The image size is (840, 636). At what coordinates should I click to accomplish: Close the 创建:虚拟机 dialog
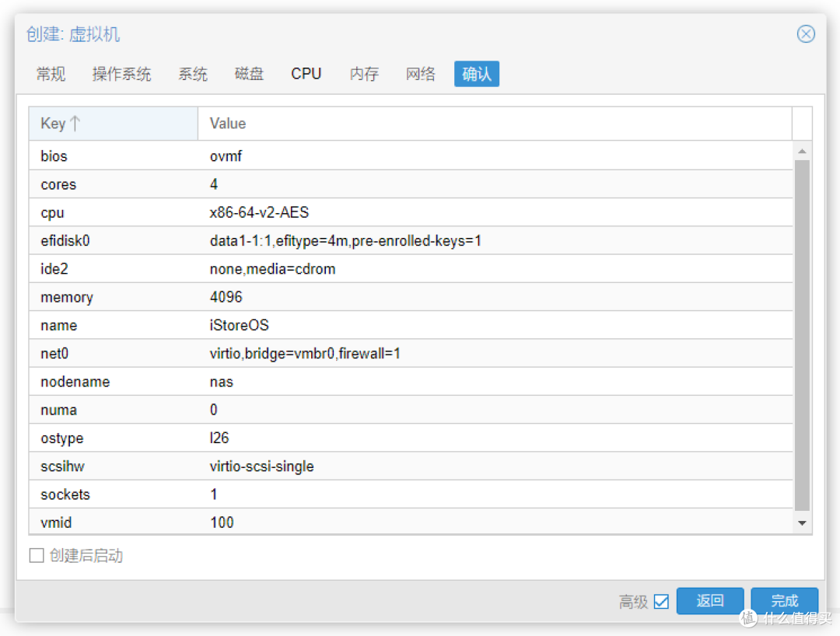(x=806, y=33)
